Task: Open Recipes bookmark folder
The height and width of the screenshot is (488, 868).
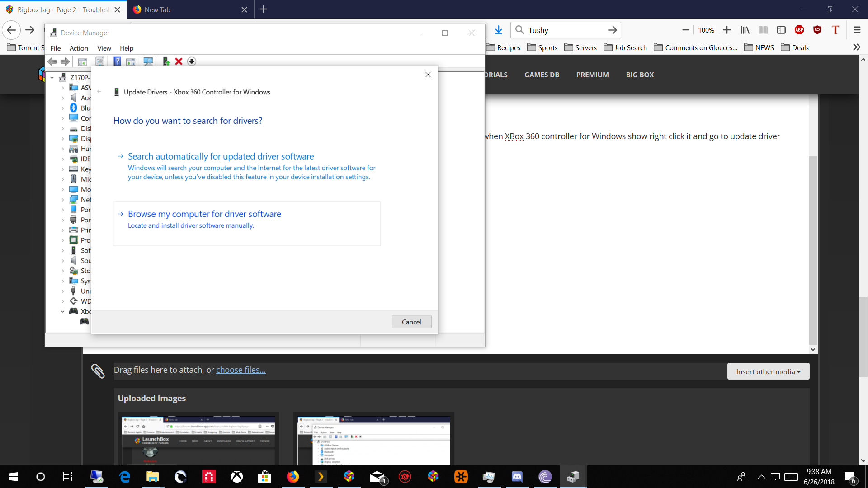Action: 504,48
